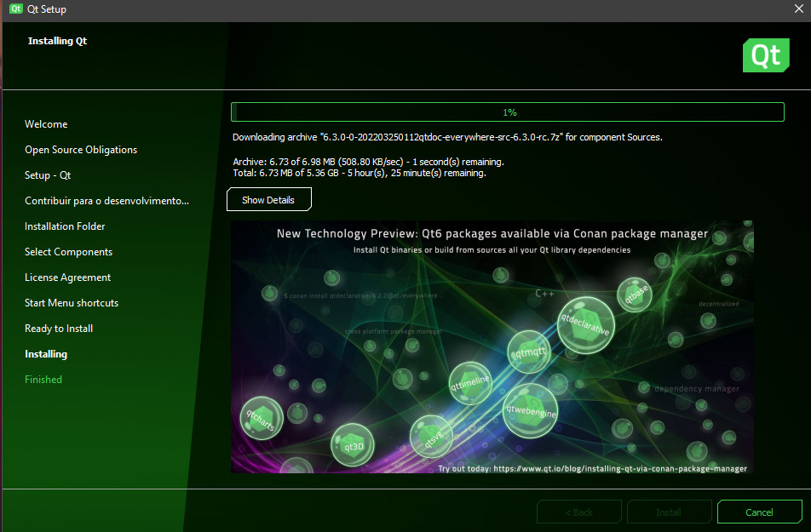Image resolution: width=811 pixels, height=532 pixels.
Task: Select the qtcharts bubble in the banner
Action: (262, 420)
